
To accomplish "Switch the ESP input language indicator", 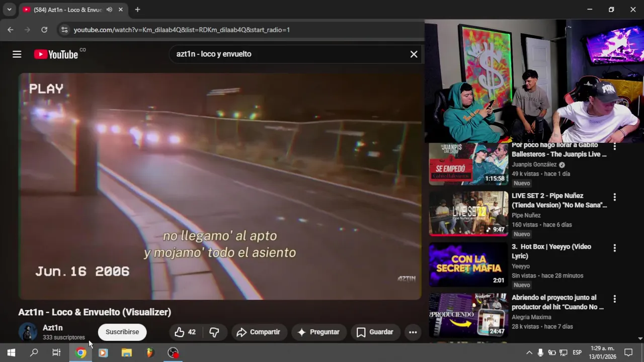I will (x=577, y=352).
